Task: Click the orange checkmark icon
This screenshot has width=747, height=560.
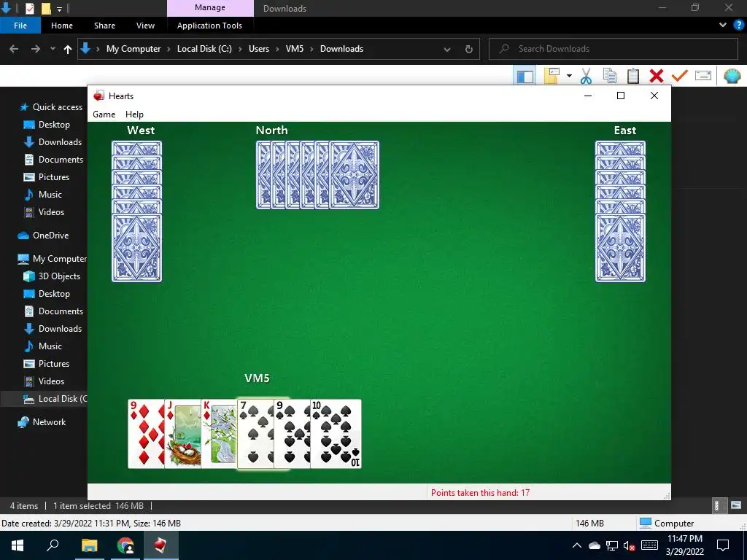Action: tap(680, 76)
